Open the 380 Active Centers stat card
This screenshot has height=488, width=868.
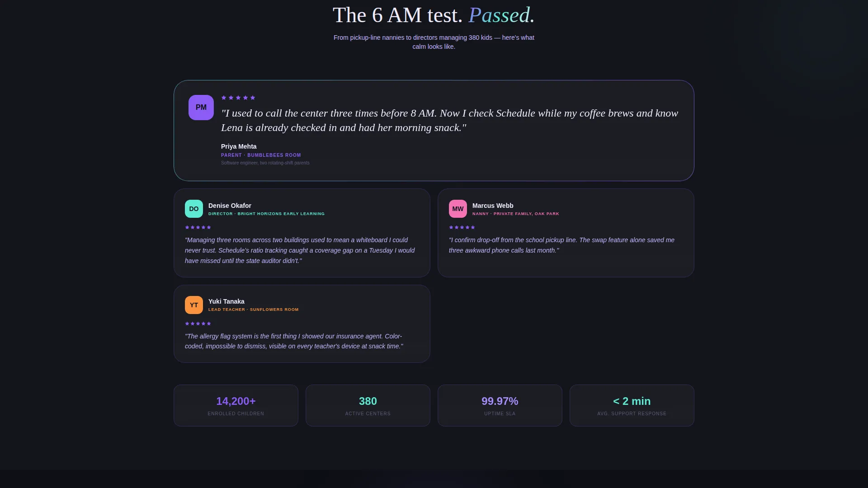tap(368, 405)
